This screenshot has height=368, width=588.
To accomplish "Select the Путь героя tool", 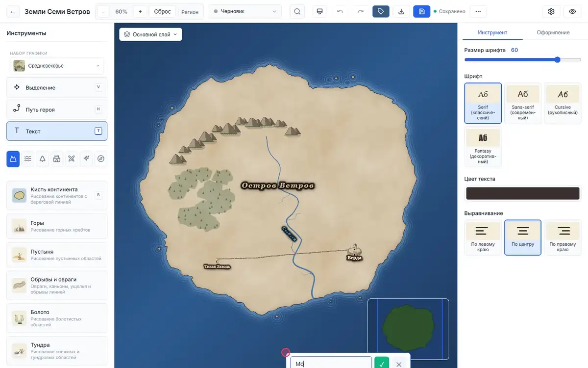I will click(x=57, y=109).
